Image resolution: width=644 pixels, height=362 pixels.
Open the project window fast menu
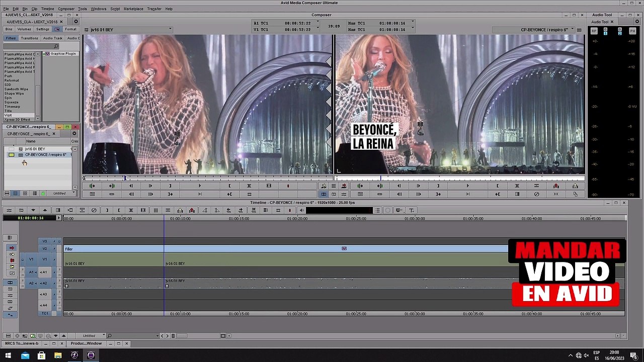click(76, 22)
